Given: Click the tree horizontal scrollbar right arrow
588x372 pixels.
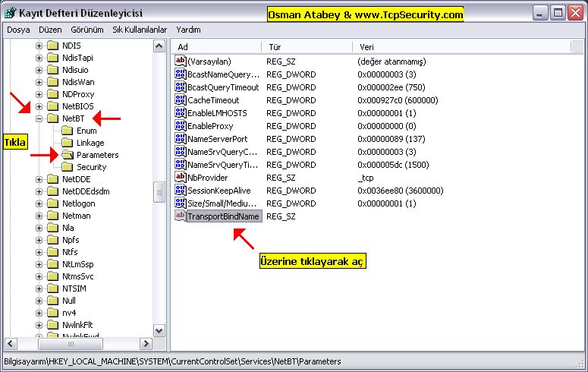Looking at the screenshot, I should pyautogui.click(x=147, y=343).
